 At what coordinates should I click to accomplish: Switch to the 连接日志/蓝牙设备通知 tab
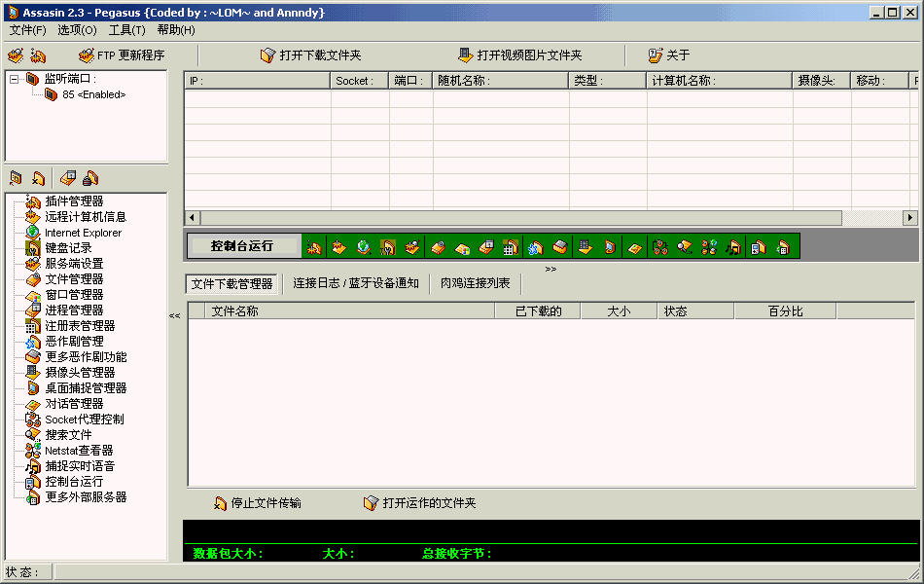(x=355, y=284)
